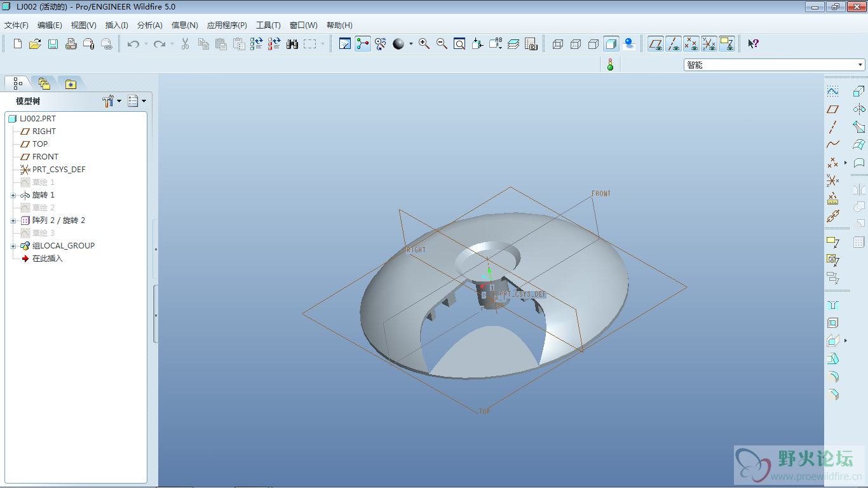Open the 编辑(E) menu
Viewport: 868px width, 488px height.
click(50, 25)
